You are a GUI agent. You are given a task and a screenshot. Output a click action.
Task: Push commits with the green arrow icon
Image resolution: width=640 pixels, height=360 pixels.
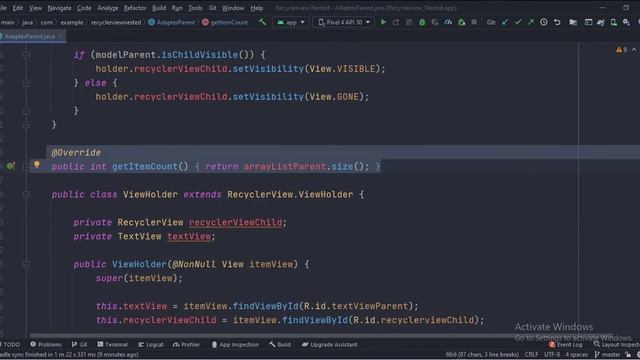point(531,22)
